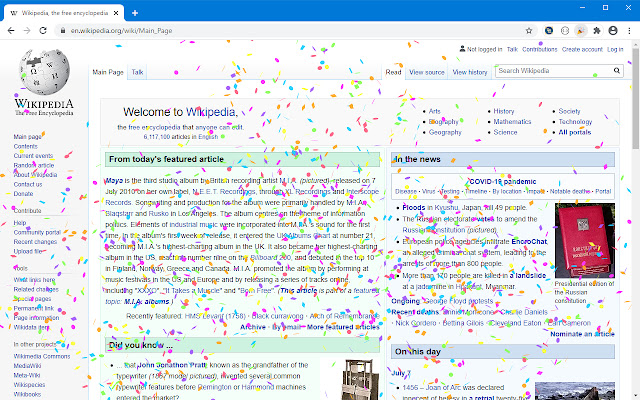Screen dimensions: 640x400
Task: Open the Chrome three-dot menu
Action: (629, 31)
